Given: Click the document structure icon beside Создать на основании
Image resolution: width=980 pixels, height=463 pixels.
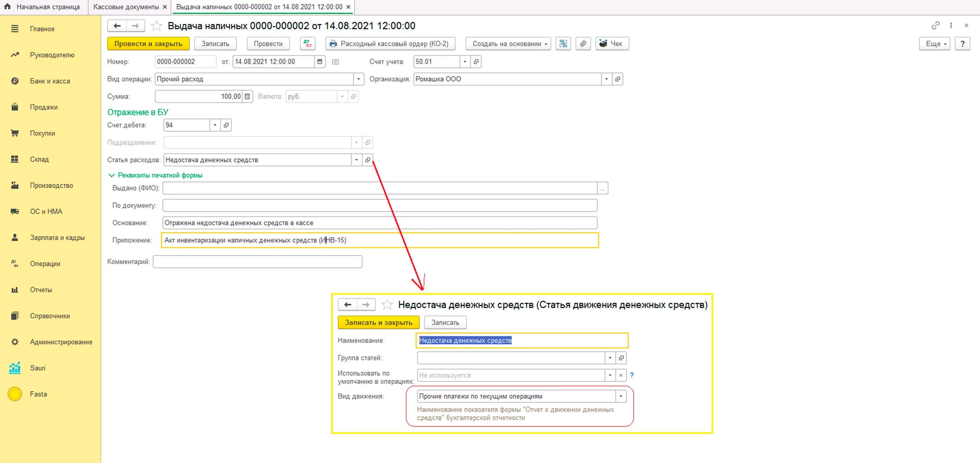Looking at the screenshot, I should coord(563,44).
